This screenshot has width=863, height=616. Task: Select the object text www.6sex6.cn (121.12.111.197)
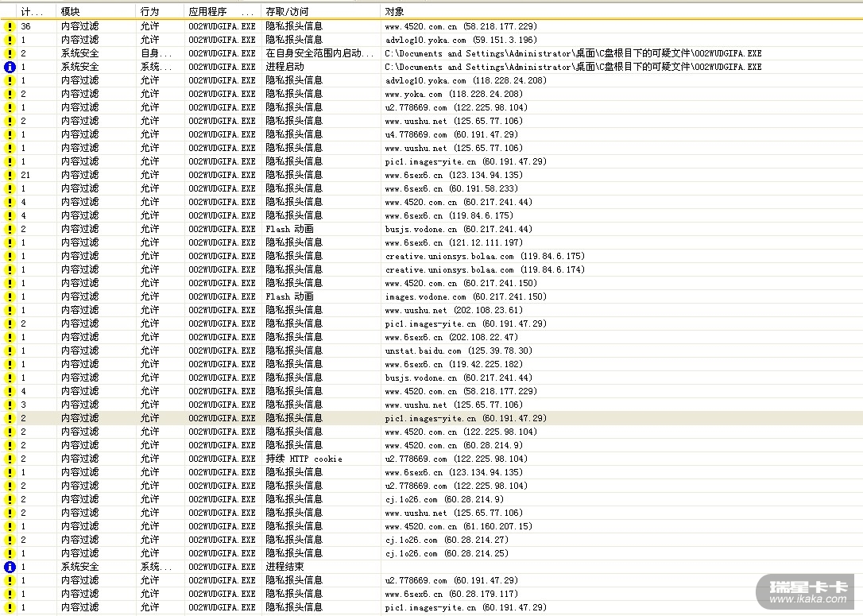pyautogui.click(x=454, y=242)
